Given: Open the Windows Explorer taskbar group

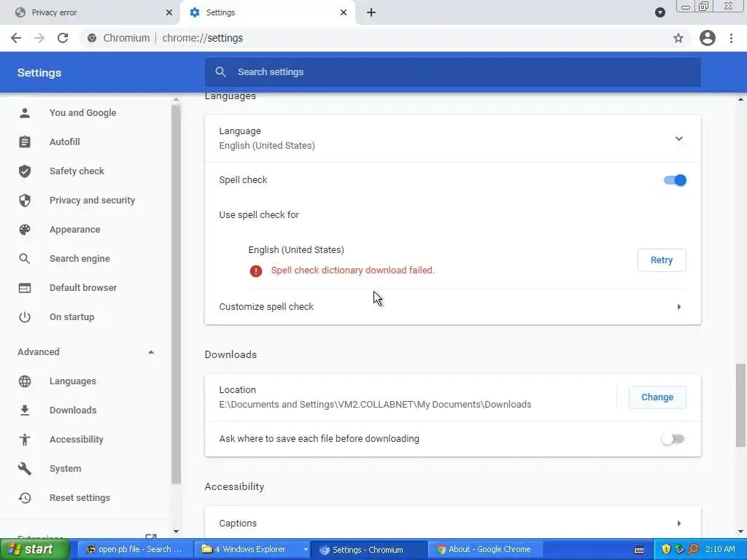Looking at the screenshot, I should coord(252,549).
